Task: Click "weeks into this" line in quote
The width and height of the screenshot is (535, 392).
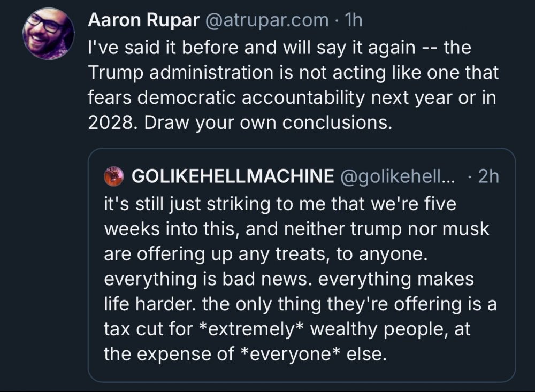Action: (x=296, y=228)
